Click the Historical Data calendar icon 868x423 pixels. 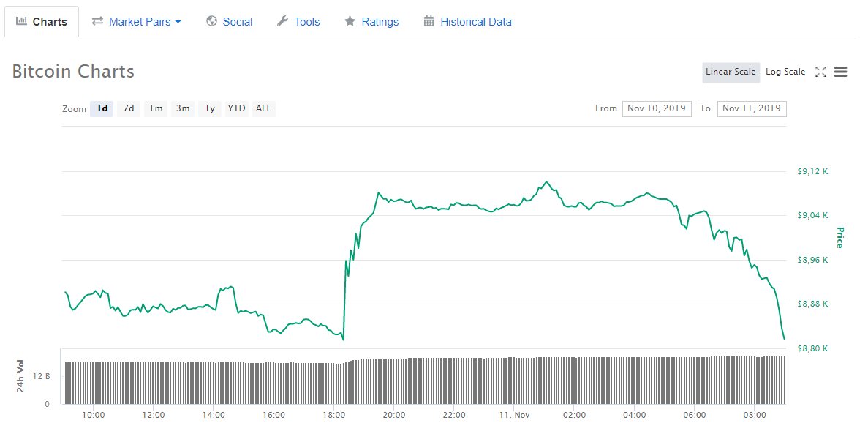pos(429,21)
